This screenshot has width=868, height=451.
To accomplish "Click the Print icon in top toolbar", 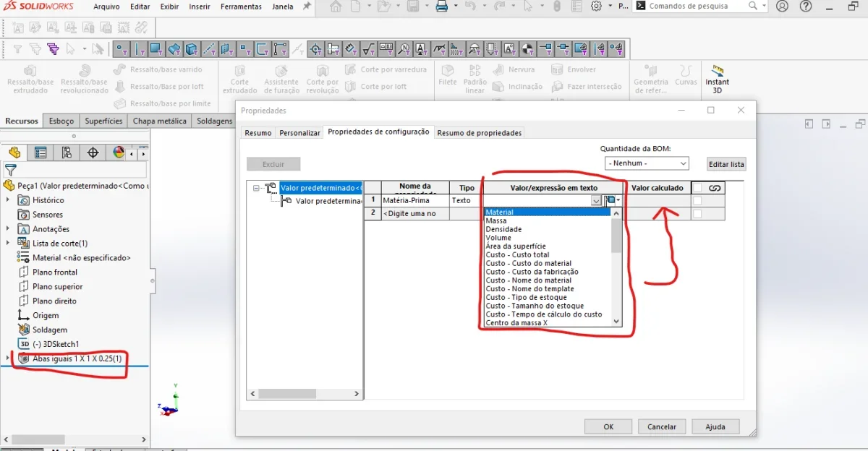I will [x=441, y=7].
